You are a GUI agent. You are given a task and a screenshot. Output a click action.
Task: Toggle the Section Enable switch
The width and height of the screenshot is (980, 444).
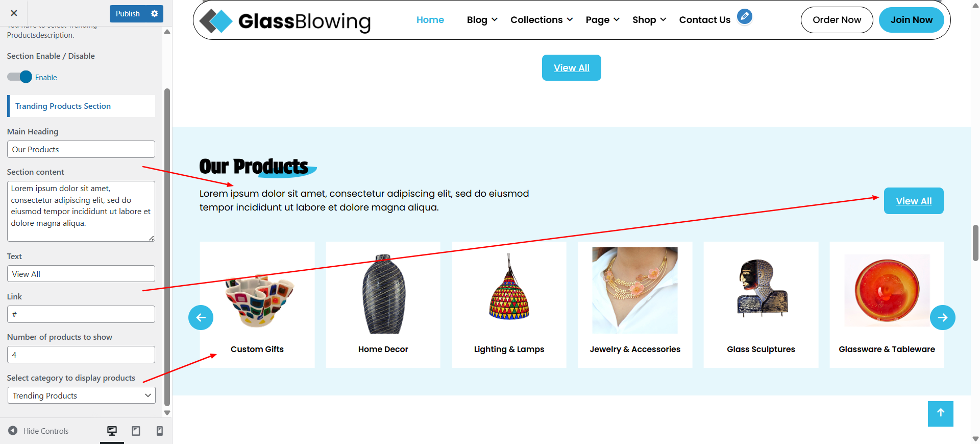click(x=19, y=77)
